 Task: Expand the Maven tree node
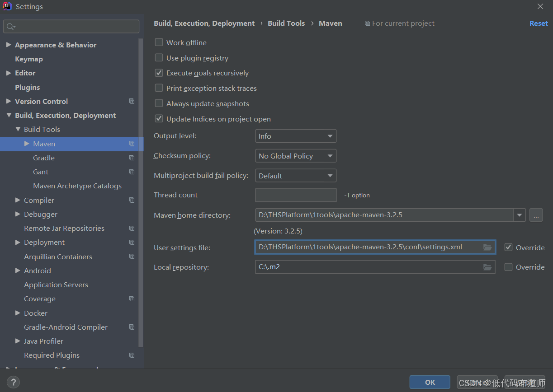pos(27,144)
